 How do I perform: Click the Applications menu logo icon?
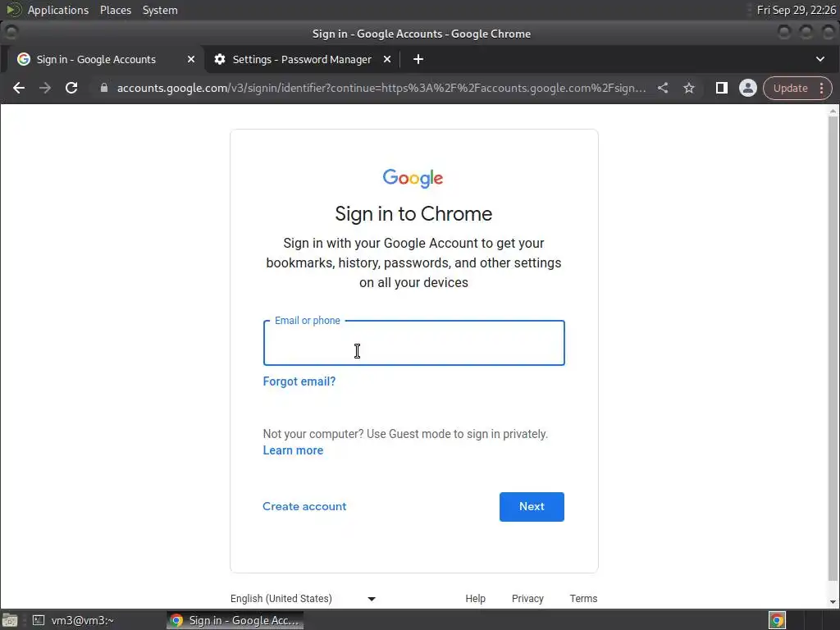[x=13, y=10]
